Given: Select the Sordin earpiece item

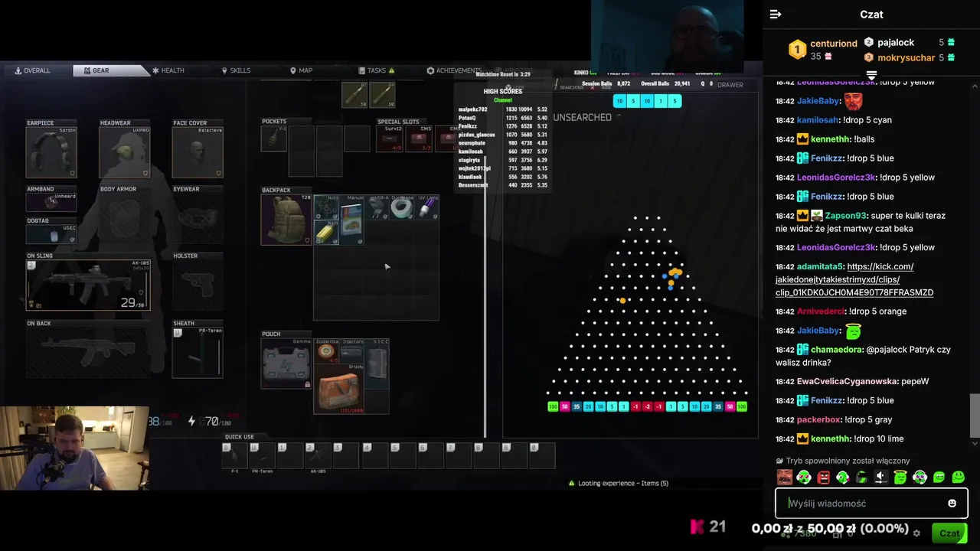Looking at the screenshot, I should click(x=51, y=152).
